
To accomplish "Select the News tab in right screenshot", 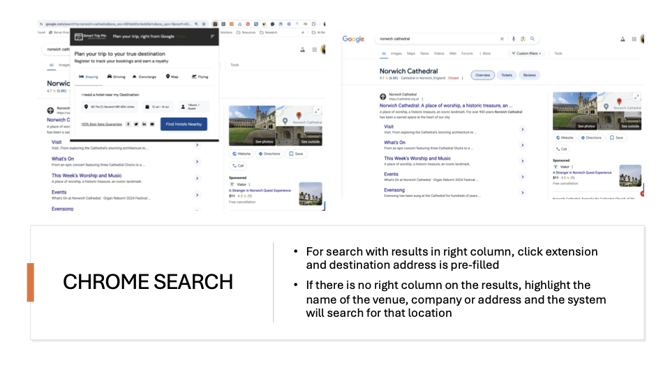I will pyautogui.click(x=424, y=53).
